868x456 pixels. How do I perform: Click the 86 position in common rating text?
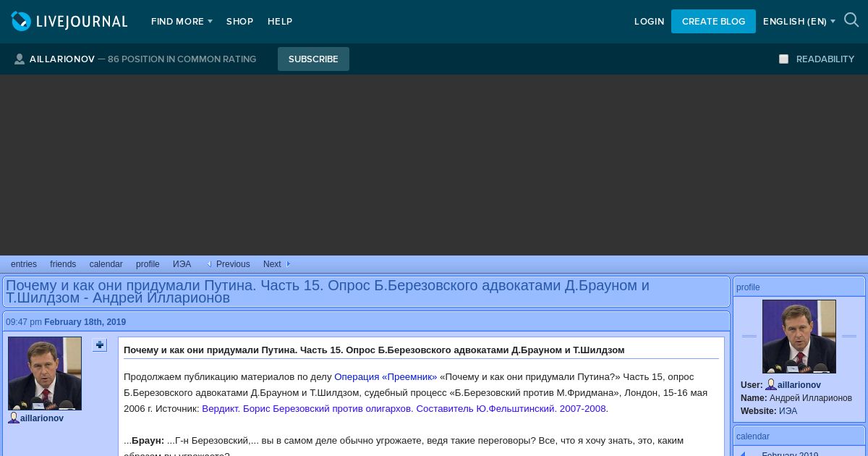click(182, 59)
